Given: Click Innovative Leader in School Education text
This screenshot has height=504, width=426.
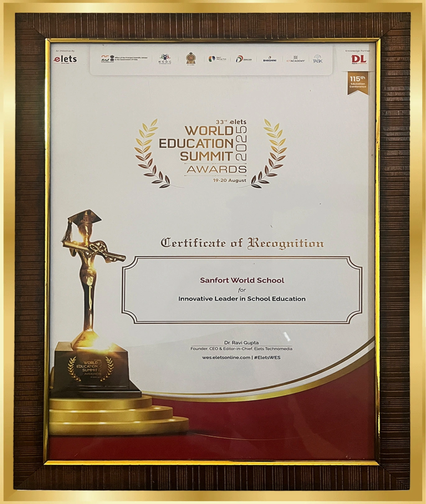Looking at the screenshot, I should 242,299.
